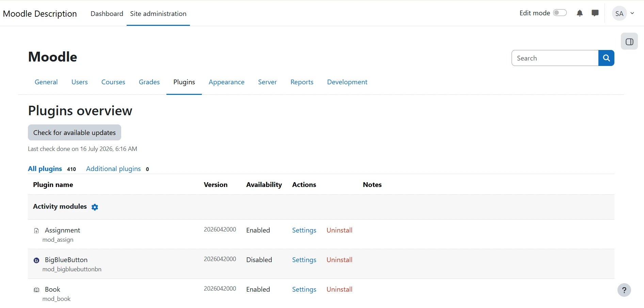
Task: Click mod_bigbluebuttonbn component text
Action: click(72, 269)
